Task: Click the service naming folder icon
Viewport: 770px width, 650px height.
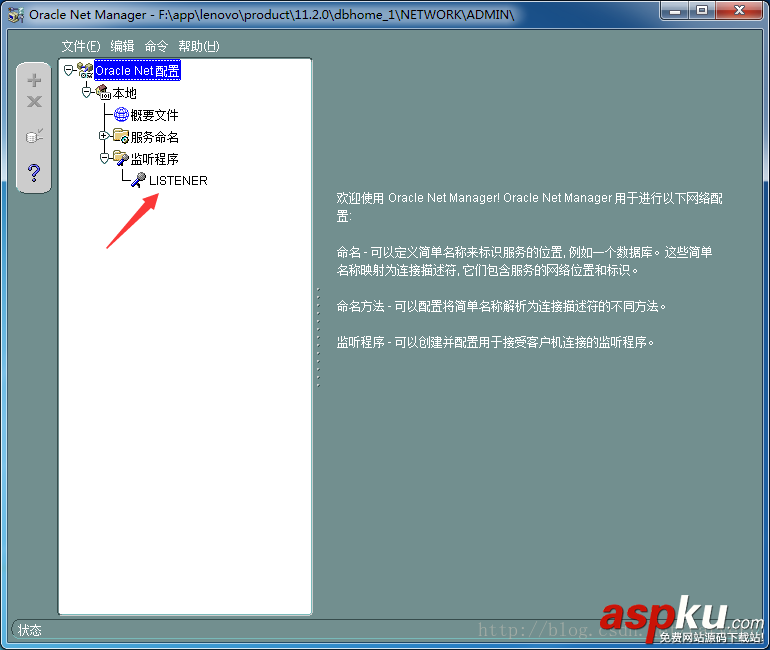Action: [x=121, y=136]
